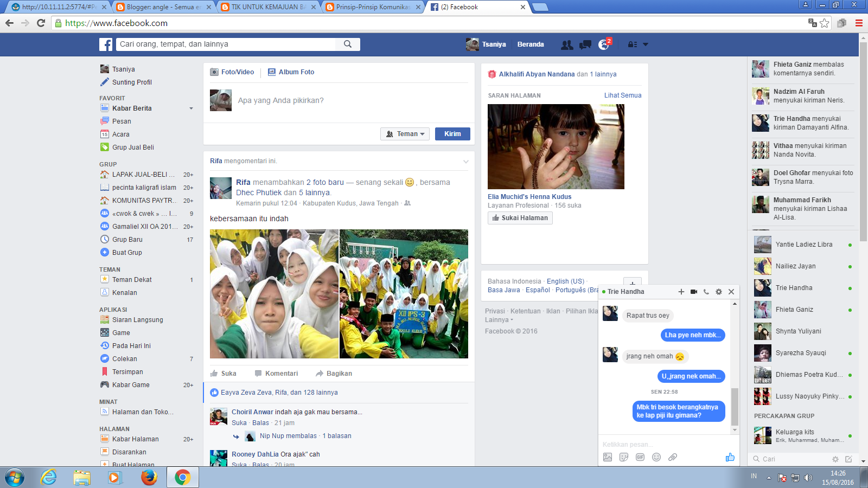Send a thumbs-up like in the chat

point(730,457)
